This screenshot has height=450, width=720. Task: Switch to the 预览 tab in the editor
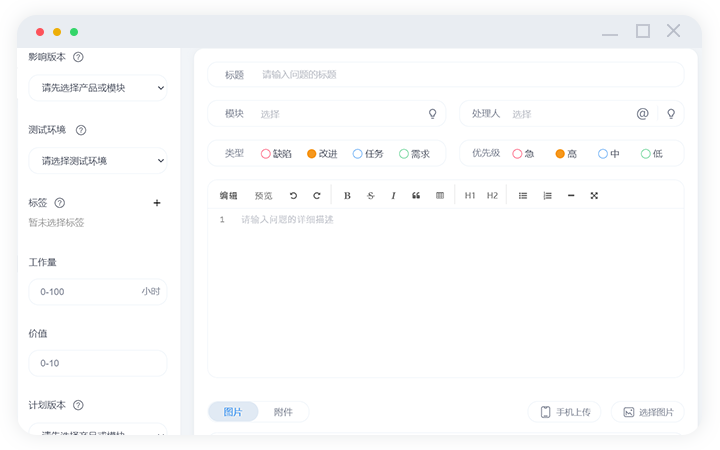point(263,195)
